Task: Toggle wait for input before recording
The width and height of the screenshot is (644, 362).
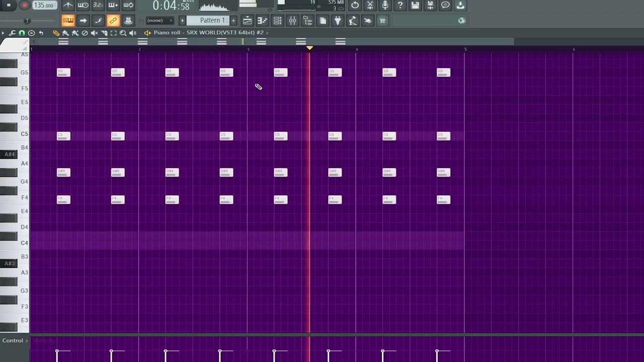Action: (83, 5)
